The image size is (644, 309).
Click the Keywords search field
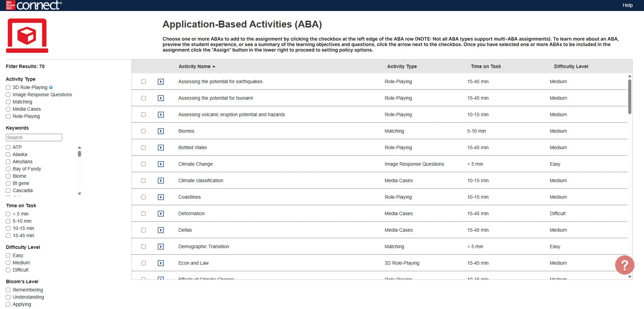34,137
